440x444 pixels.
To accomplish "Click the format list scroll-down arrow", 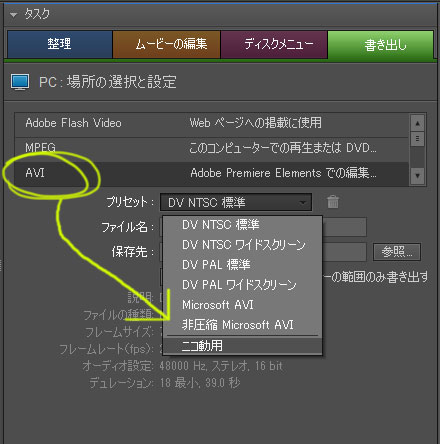I will click(417, 176).
